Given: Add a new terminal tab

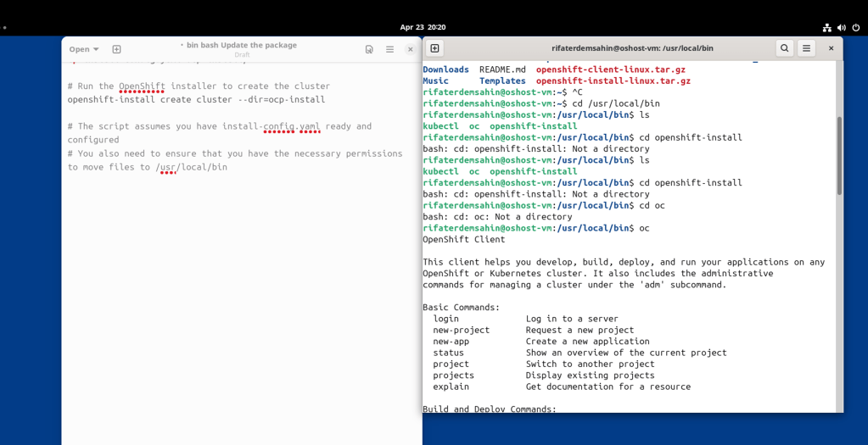Looking at the screenshot, I should (x=434, y=48).
